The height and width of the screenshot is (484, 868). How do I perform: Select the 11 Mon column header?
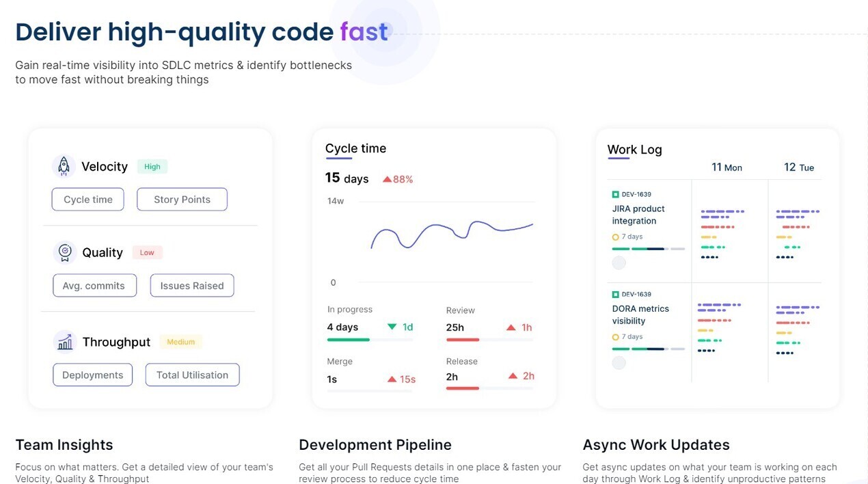pos(727,167)
